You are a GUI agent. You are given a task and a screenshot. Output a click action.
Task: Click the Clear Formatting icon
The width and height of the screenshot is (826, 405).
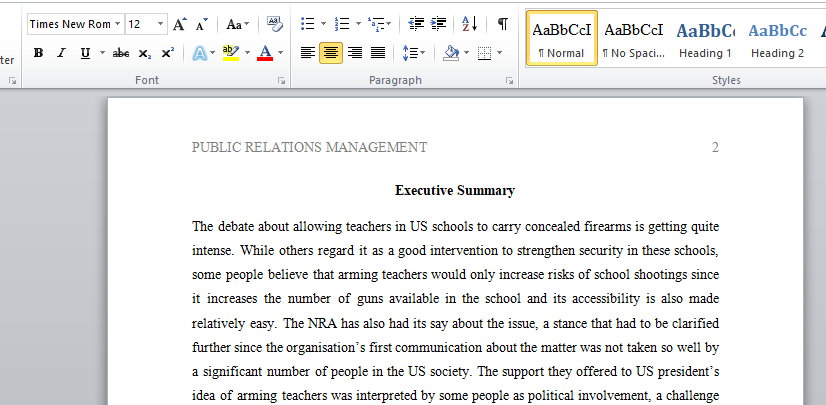(274, 24)
